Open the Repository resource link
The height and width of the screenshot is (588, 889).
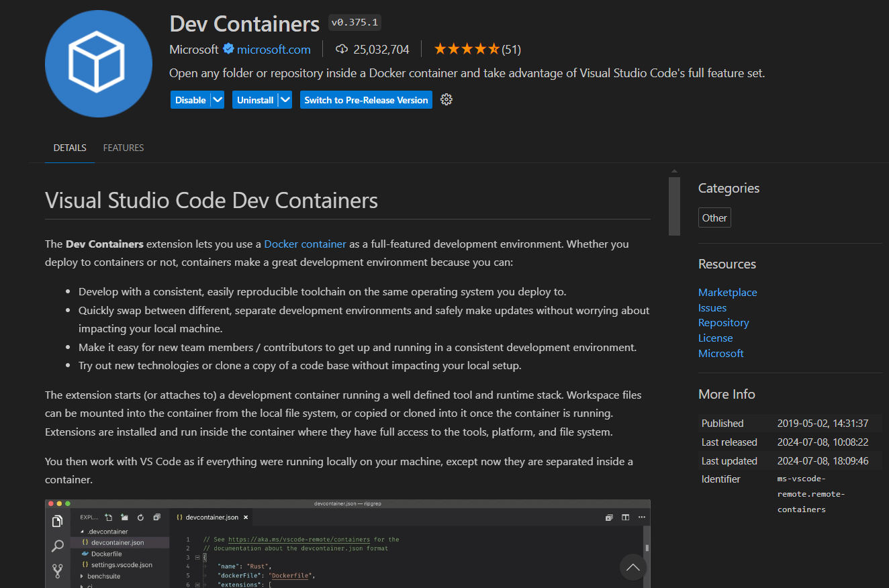point(723,322)
